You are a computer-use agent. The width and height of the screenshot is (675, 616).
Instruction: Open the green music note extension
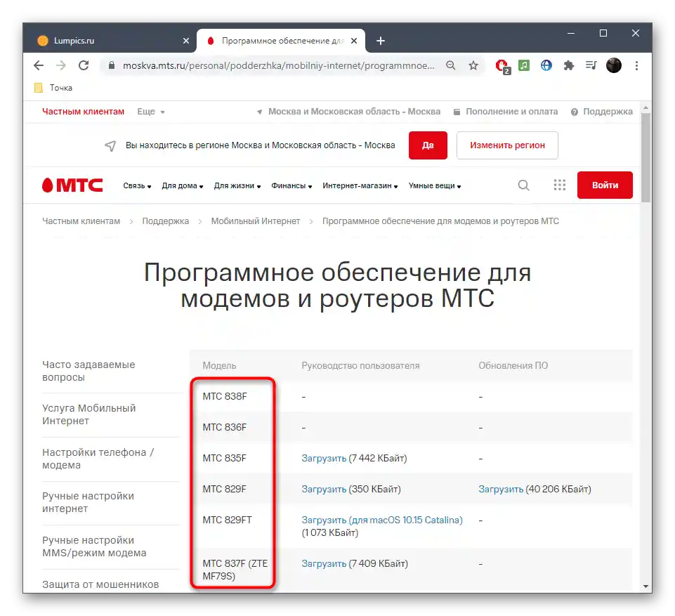pos(524,65)
